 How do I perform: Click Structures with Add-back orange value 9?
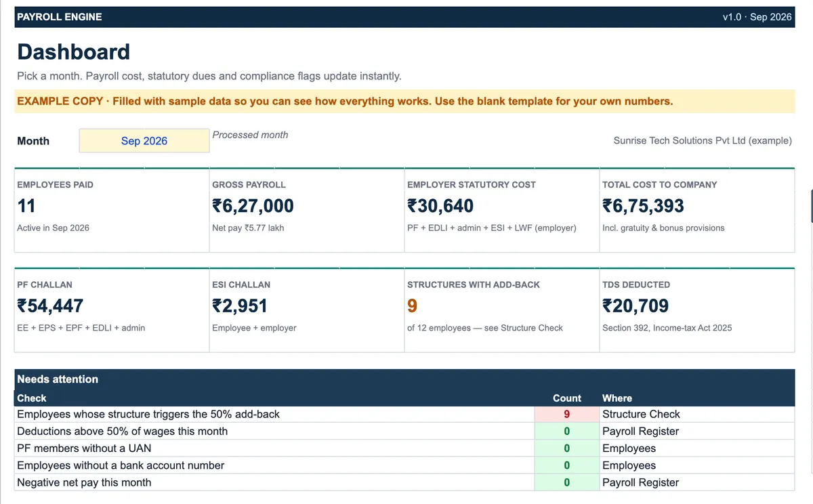412,306
